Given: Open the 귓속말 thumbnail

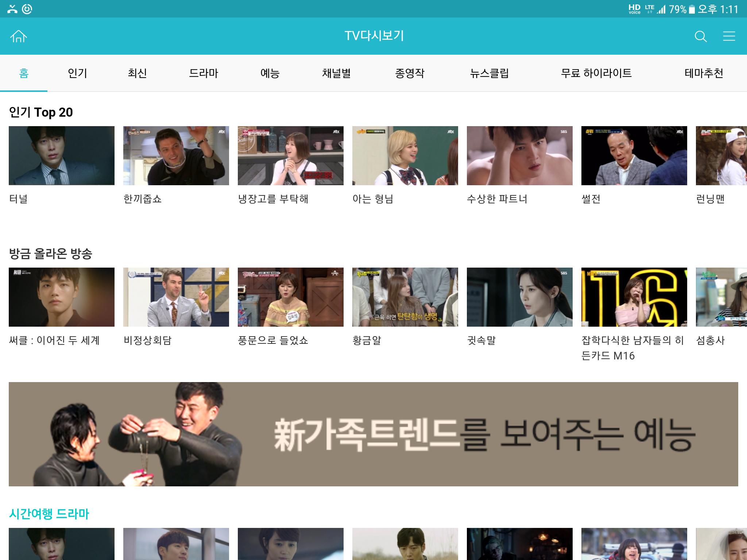Looking at the screenshot, I should pyautogui.click(x=520, y=297).
